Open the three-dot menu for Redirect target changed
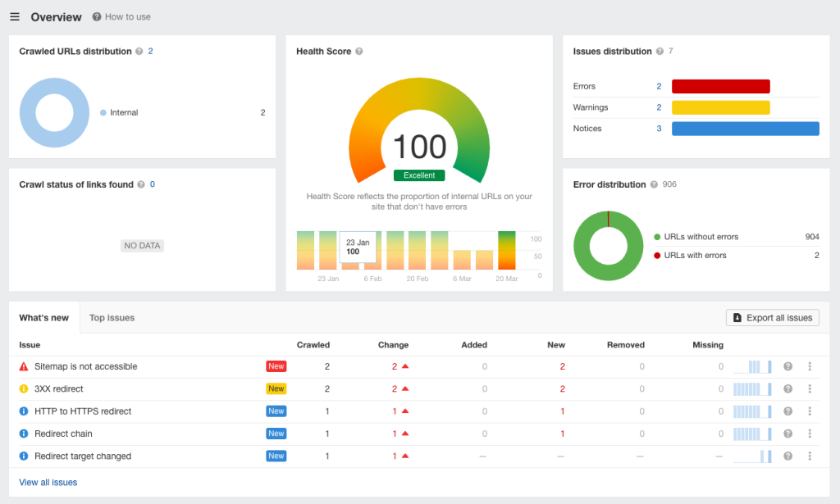Image resolution: width=840 pixels, height=504 pixels. pos(809,456)
